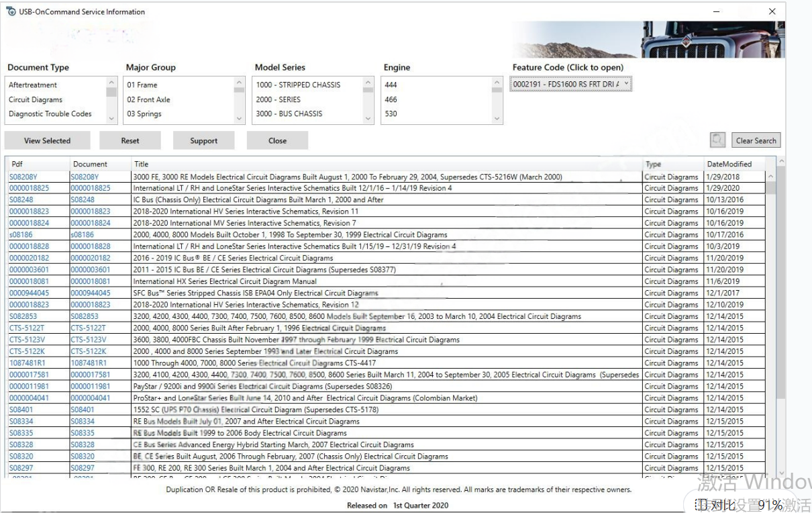812x513 pixels.
Task: Select 02 Front Axle major group
Action: coord(148,99)
